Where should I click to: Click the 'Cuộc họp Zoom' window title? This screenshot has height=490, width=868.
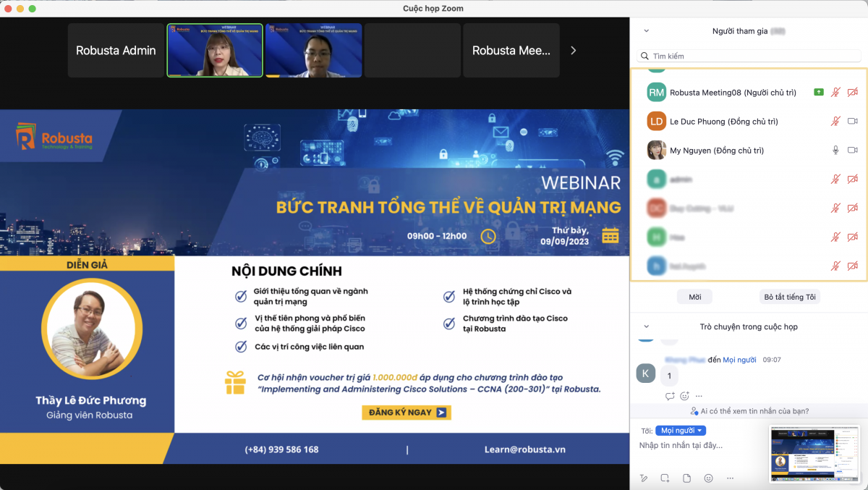(433, 9)
